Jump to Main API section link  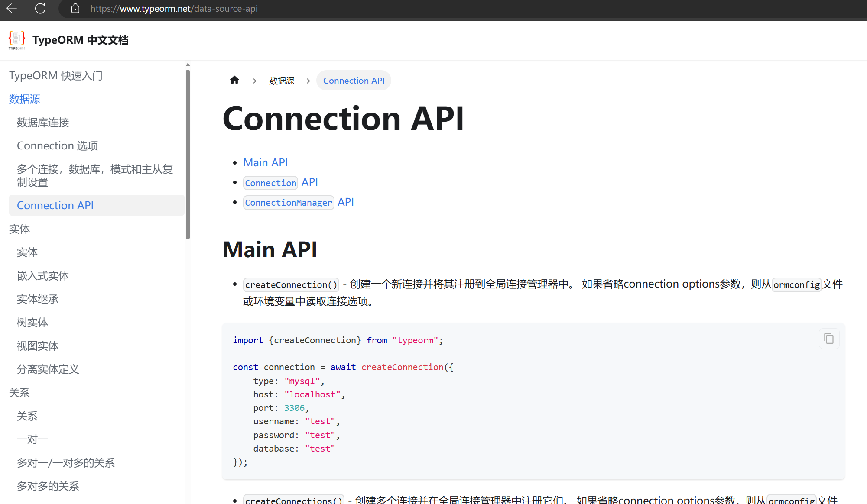(266, 162)
